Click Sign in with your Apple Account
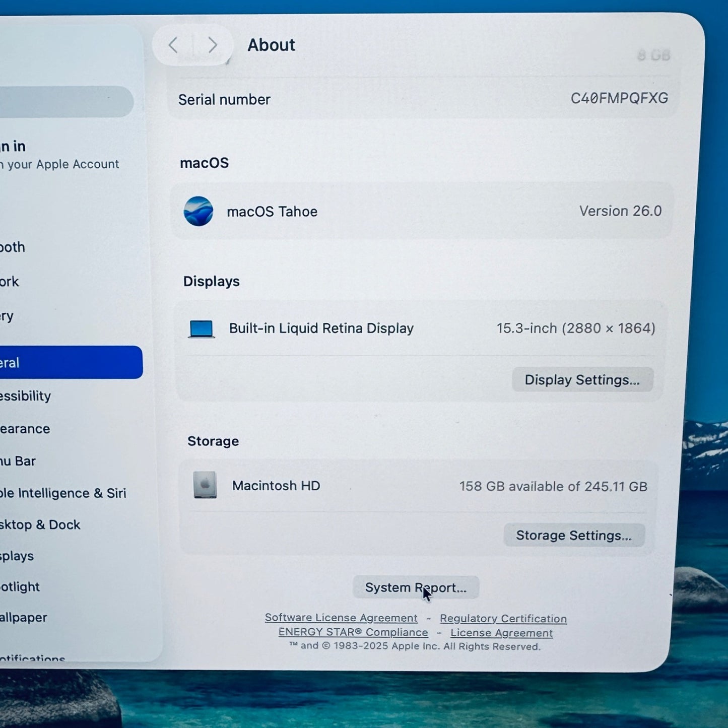This screenshot has height=728, width=728. pyautogui.click(x=59, y=155)
